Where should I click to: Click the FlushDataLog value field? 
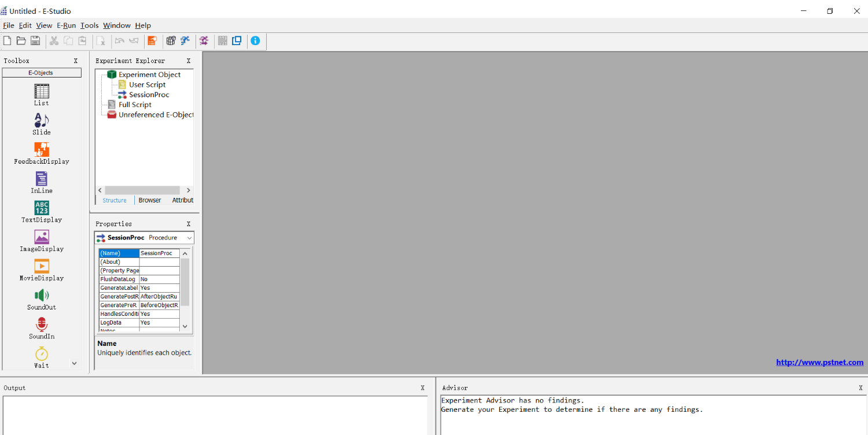click(159, 279)
